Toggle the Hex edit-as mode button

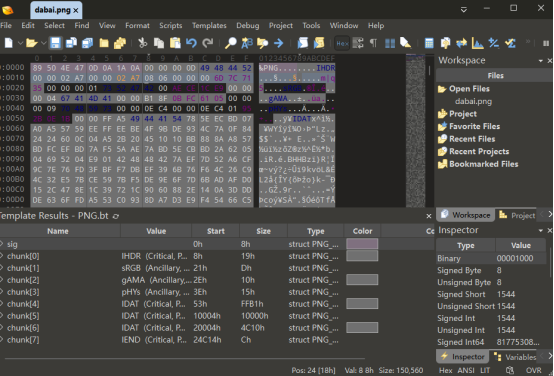(x=342, y=43)
